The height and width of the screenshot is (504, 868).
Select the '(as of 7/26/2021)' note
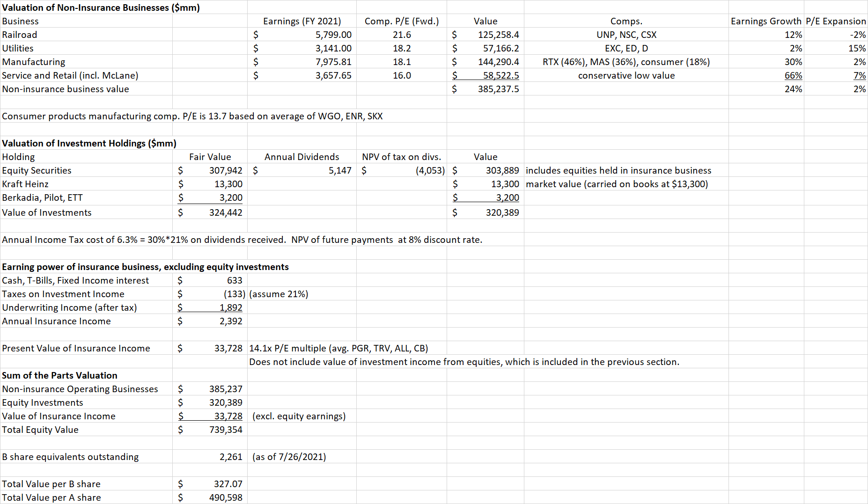pos(289,457)
